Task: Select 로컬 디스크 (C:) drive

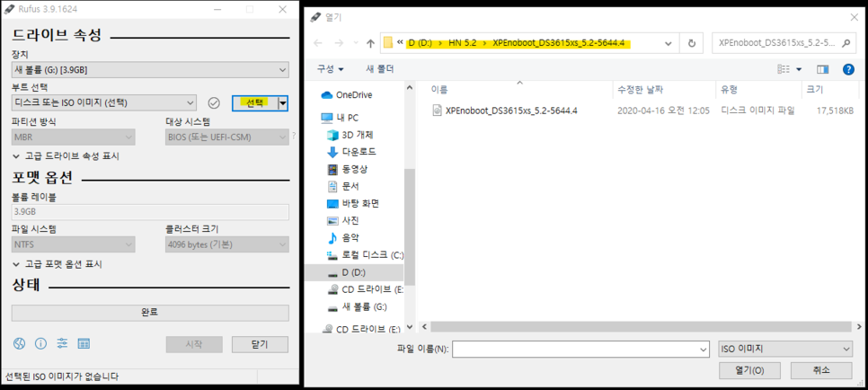Action: tap(365, 255)
